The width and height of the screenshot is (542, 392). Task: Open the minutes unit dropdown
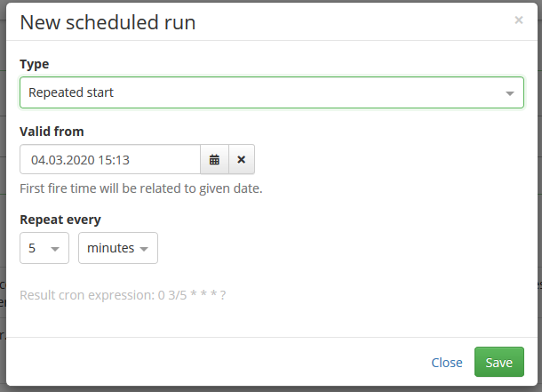point(118,248)
